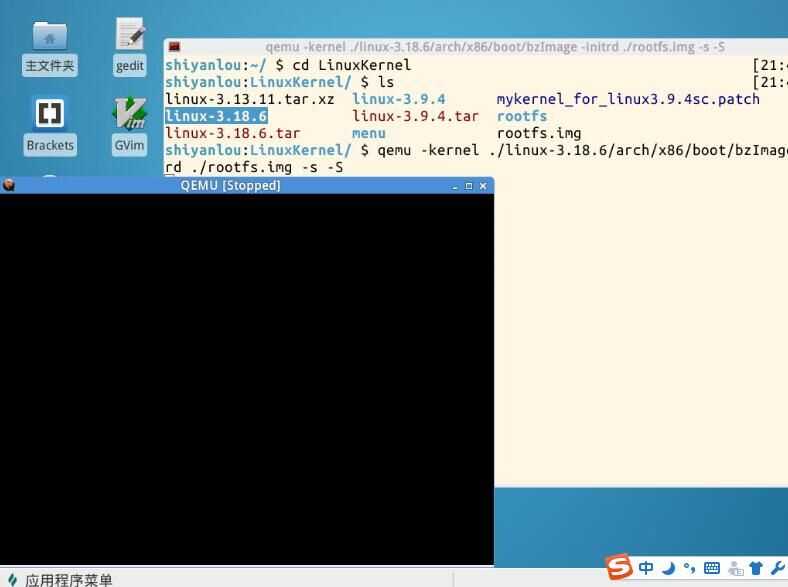Minimize the QEMU window
788x587 pixels.
[455, 186]
